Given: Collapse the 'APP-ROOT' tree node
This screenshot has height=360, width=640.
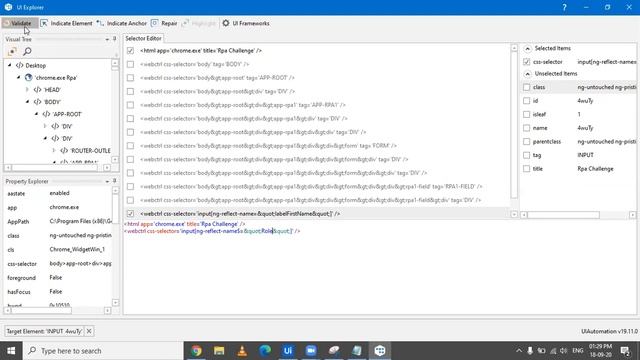Looking at the screenshot, I should [x=36, y=114].
